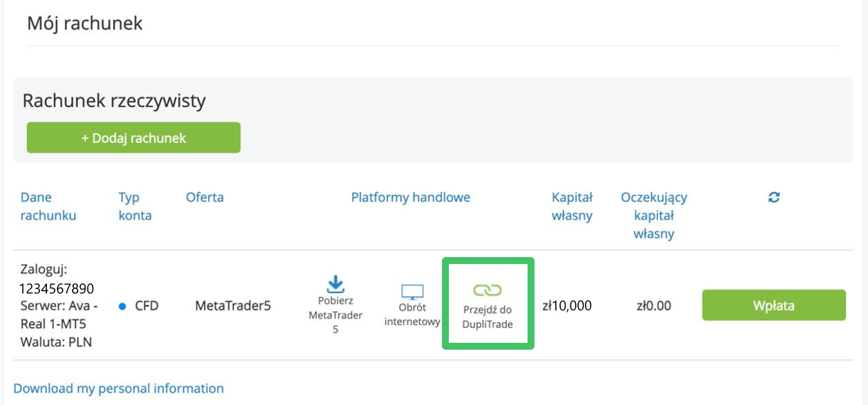Click the Oferta column header
868x405 pixels.
pos(204,198)
